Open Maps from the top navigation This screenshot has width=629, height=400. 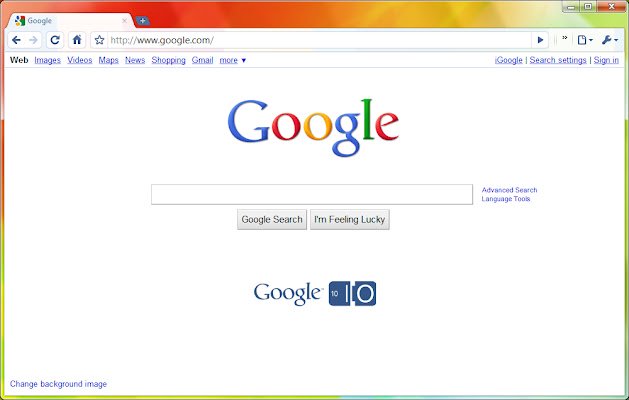click(x=108, y=60)
